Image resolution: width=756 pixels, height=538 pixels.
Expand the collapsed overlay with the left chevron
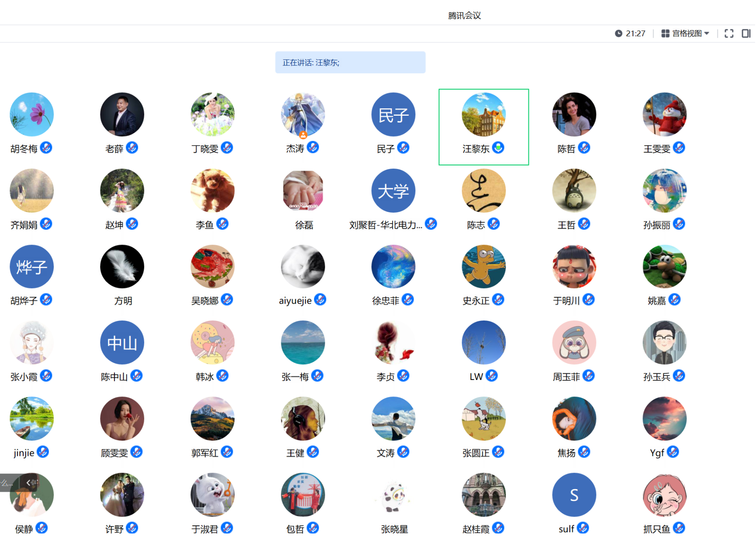(29, 483)
